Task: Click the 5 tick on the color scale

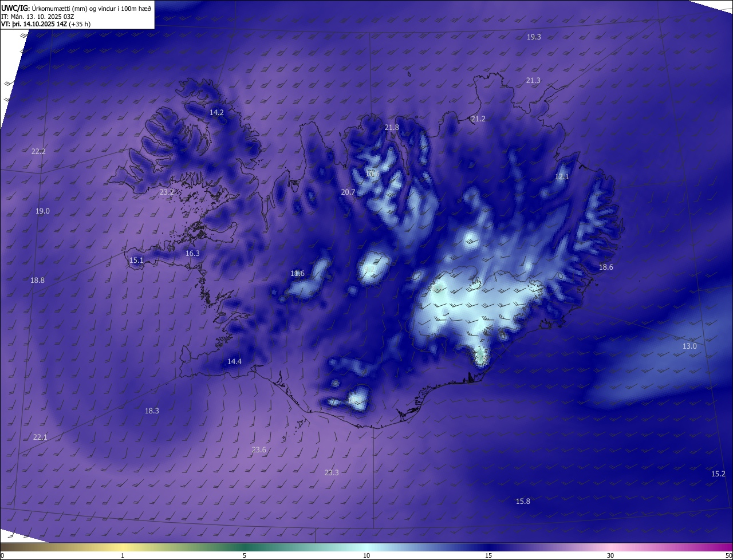Action: [x=245, y=555]
